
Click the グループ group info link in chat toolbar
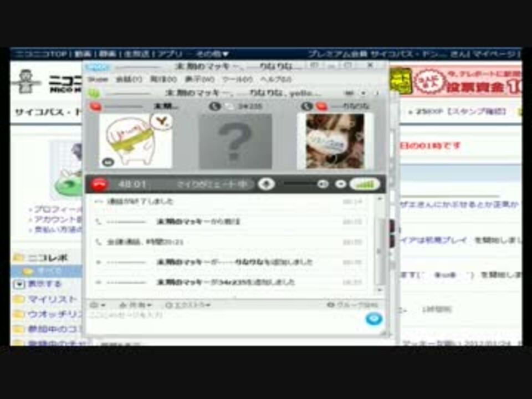click(x=352, y=305)
